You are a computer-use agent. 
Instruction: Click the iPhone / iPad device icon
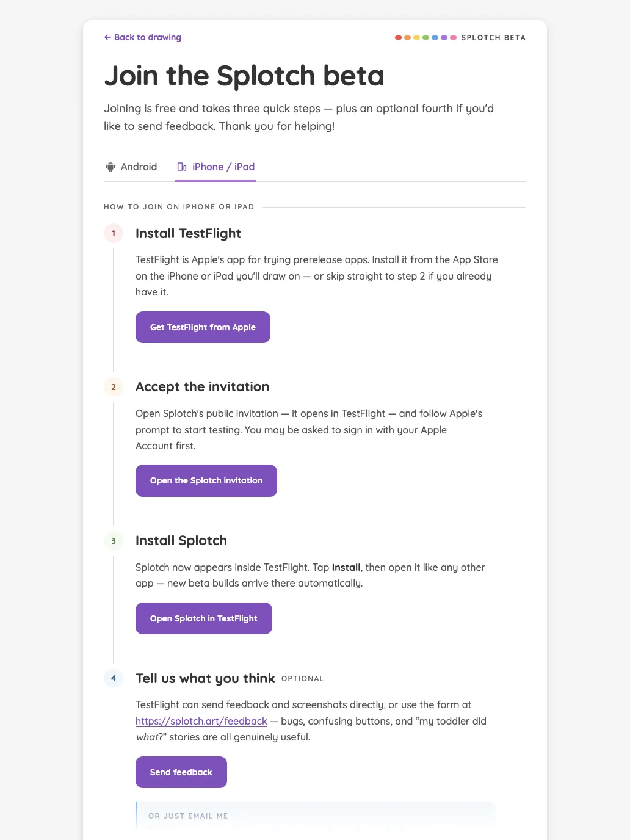tap(182, 167)
